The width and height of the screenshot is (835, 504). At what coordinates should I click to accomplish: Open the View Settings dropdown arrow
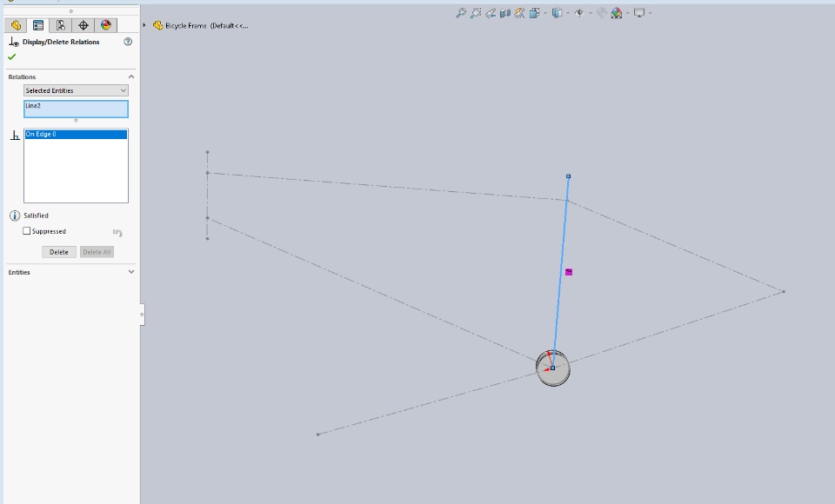[x=651, y=13]
